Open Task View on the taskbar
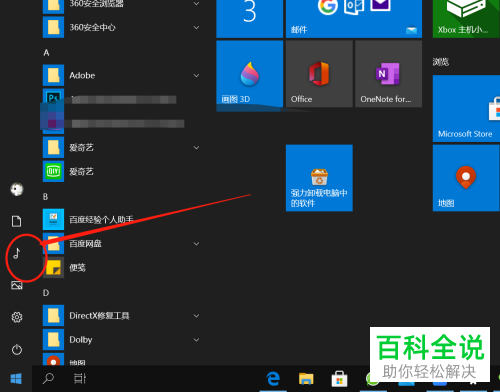This screenshot has width=500, height=392. pyautogui.click(x=80, y=378)
